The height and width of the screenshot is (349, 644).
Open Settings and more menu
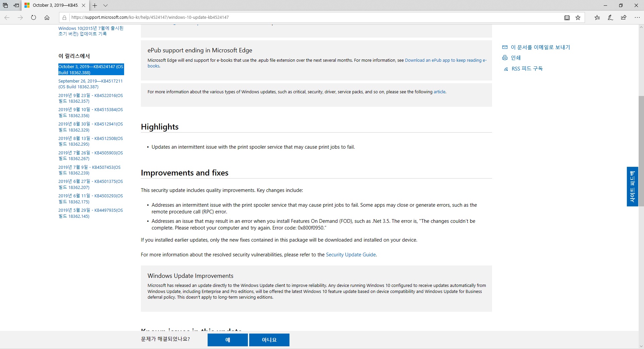coord(637,17)
